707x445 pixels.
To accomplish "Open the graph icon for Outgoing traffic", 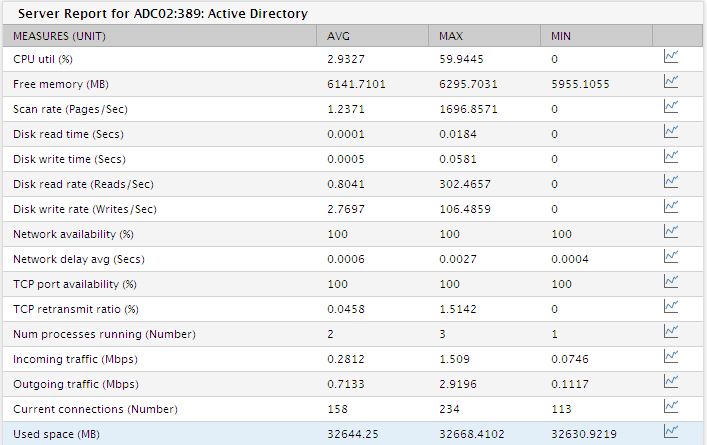I will (x=671, y=382).
